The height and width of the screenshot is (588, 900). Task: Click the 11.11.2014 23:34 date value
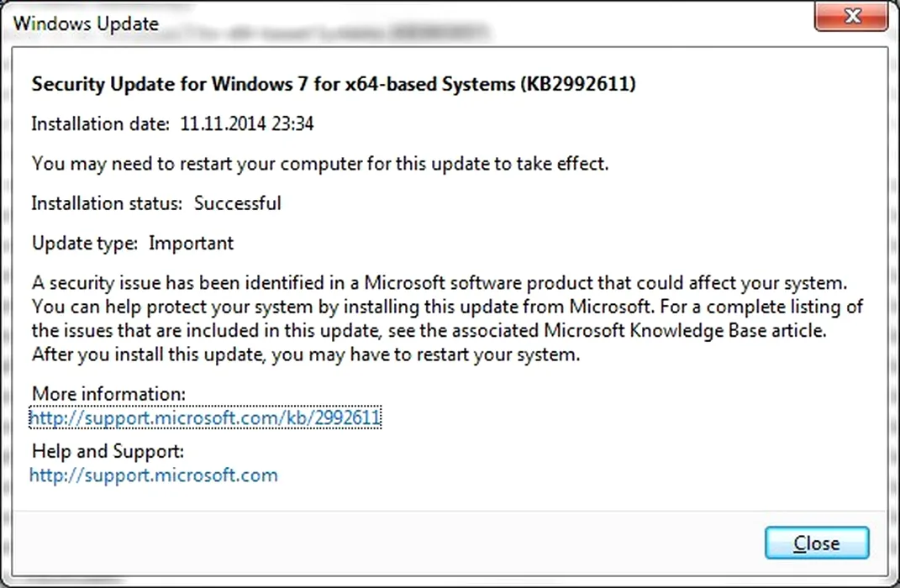point(247,124)
